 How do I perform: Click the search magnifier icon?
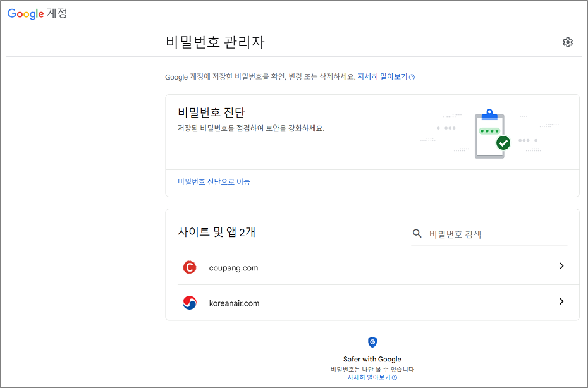coord(417,233)
